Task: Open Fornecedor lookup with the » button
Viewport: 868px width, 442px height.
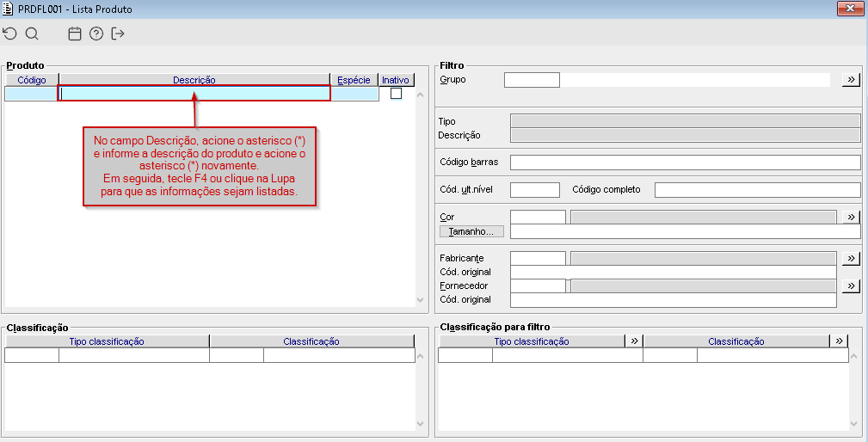Action: pos(851,285)
